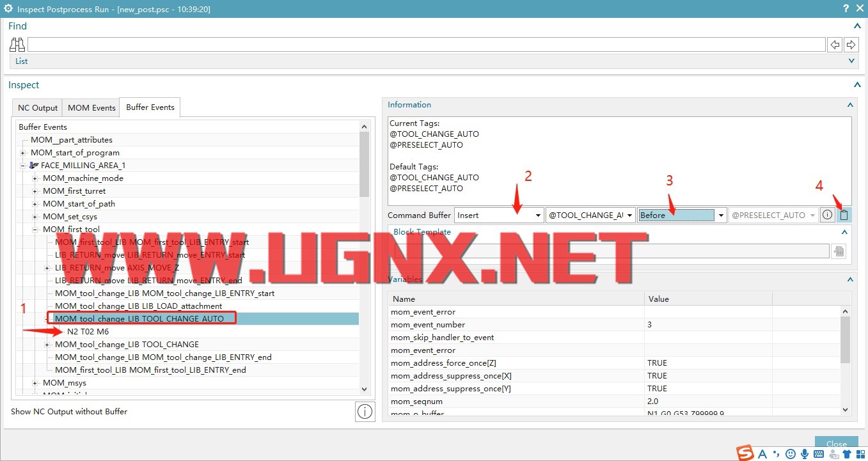Collapse the Block Template group chevron

(x=844, y=232)
